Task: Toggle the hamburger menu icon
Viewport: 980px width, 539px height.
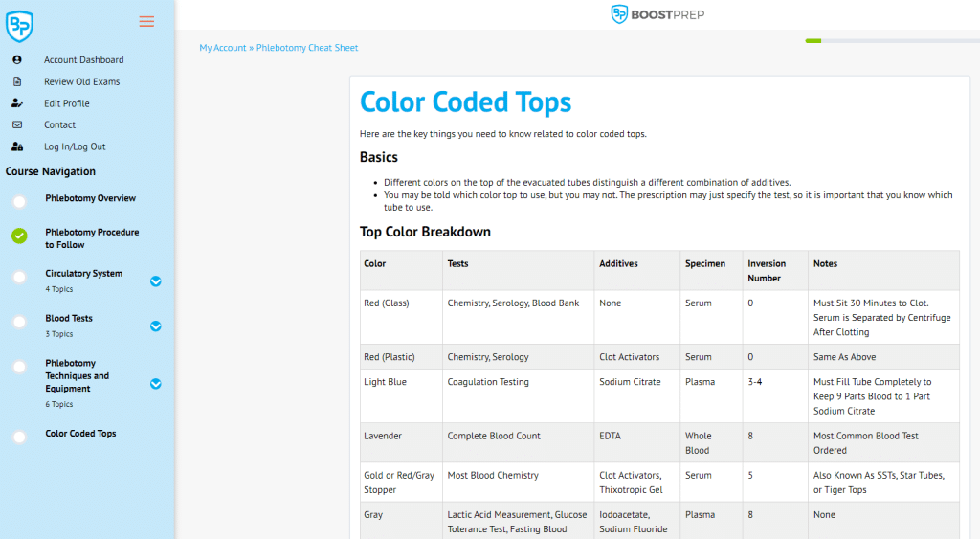Action: click(x=146, y=21)
